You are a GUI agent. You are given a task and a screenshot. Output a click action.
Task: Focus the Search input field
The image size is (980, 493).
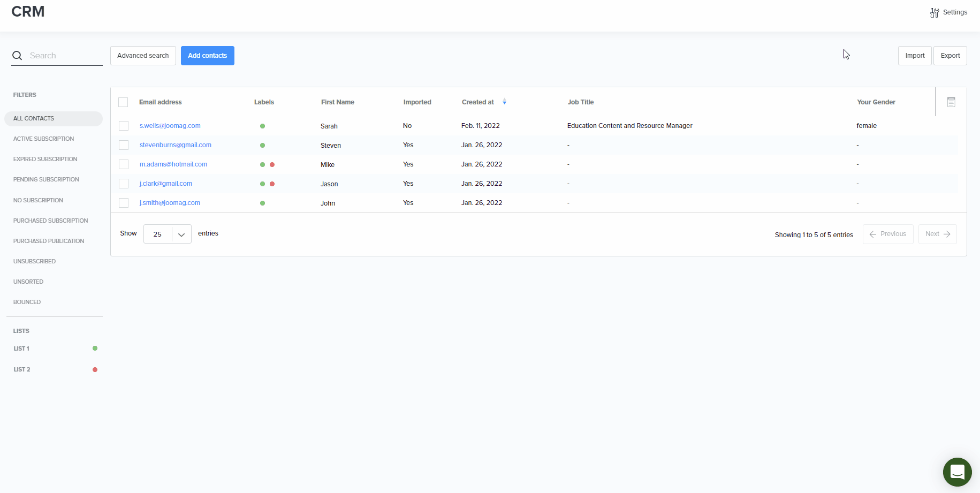pyautogui.click(x=64, y=56)
